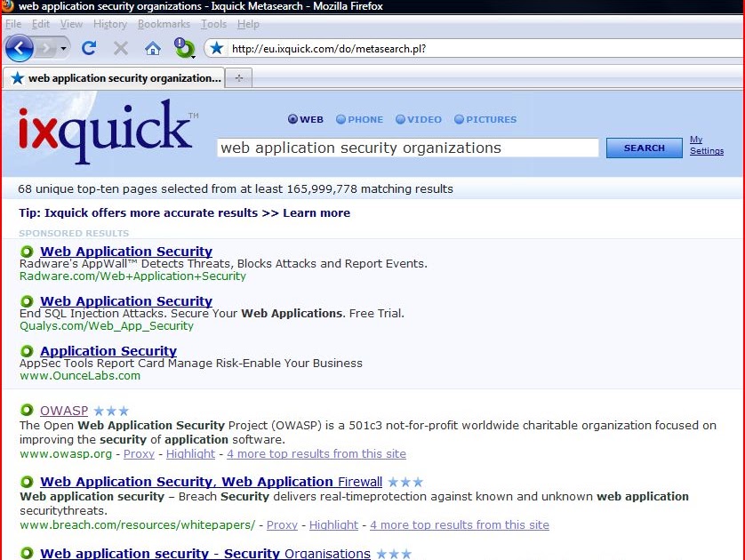Screen dimensions: 745x560
Task: Open the Help menu
Action: (248, 24)
